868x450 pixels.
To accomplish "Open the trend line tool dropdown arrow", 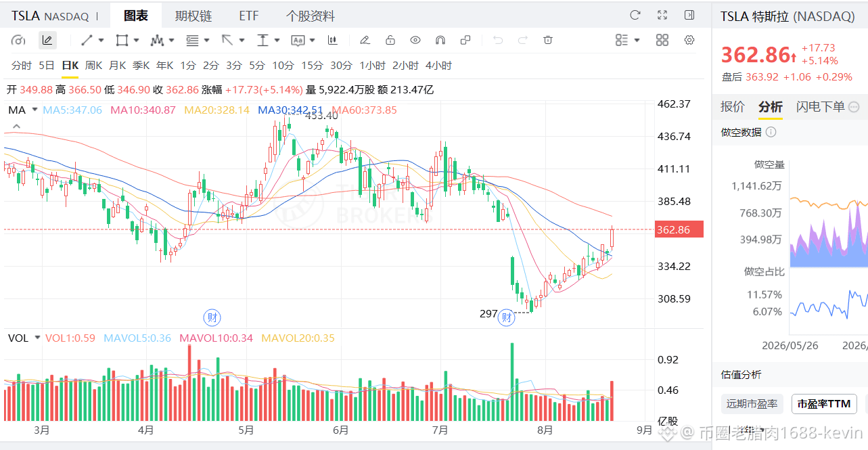I will [x=101, y=41].
